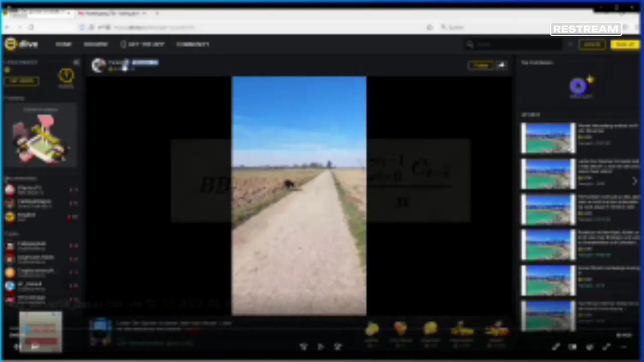Screen dimensions: 644x362
Task: Open the third replay thumbnail in the right list
Action: (x=548, y=209)
